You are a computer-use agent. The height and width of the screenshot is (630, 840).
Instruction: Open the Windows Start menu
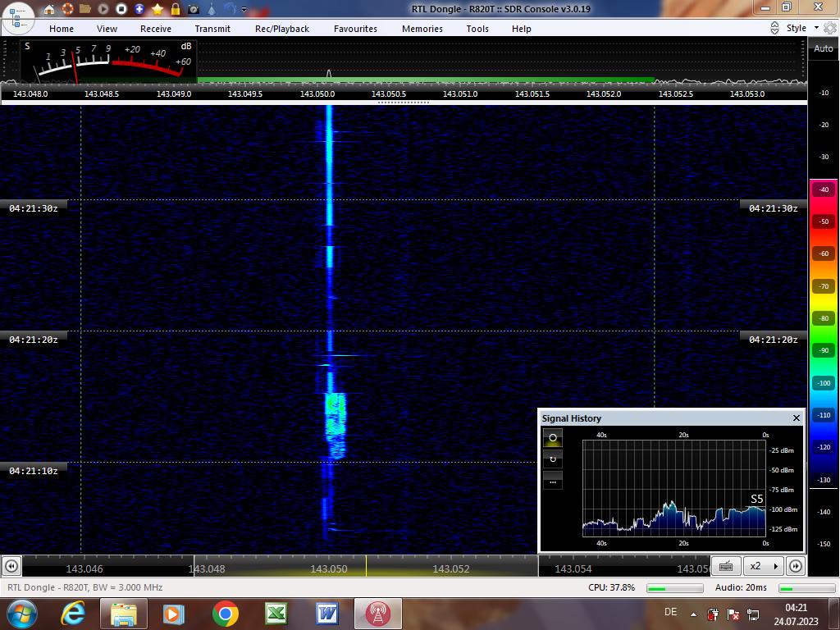(x=21, y=614)
